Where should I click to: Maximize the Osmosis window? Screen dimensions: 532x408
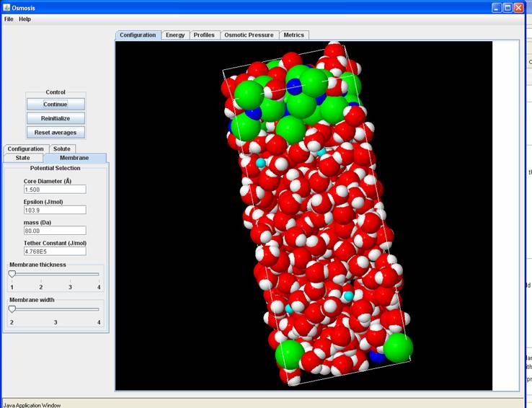[x=507, y=7]
